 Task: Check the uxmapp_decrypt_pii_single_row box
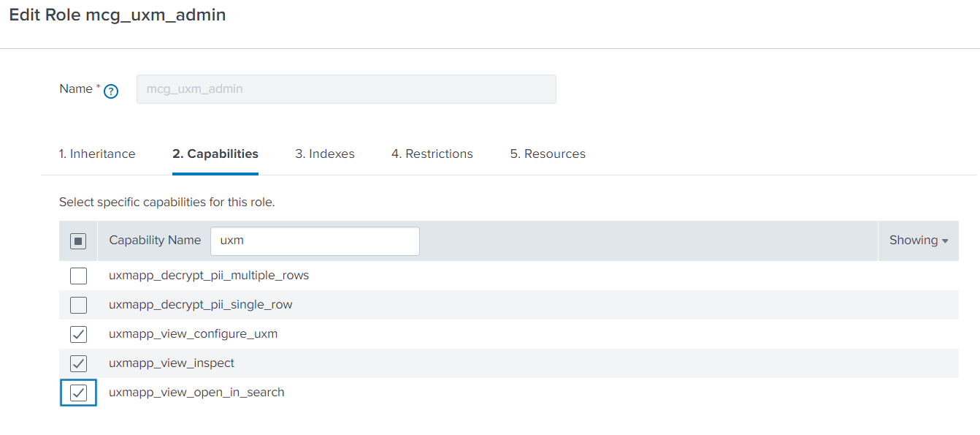click(78, 305)
